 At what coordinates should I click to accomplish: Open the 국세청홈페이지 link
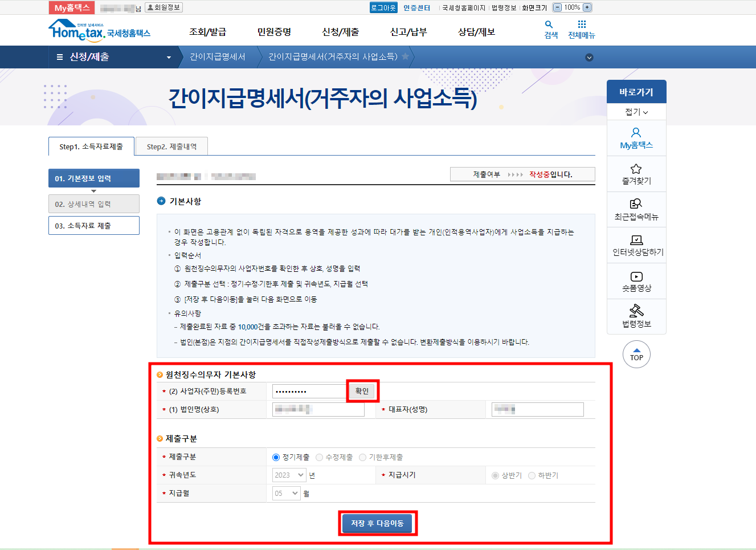click(464, 8)
